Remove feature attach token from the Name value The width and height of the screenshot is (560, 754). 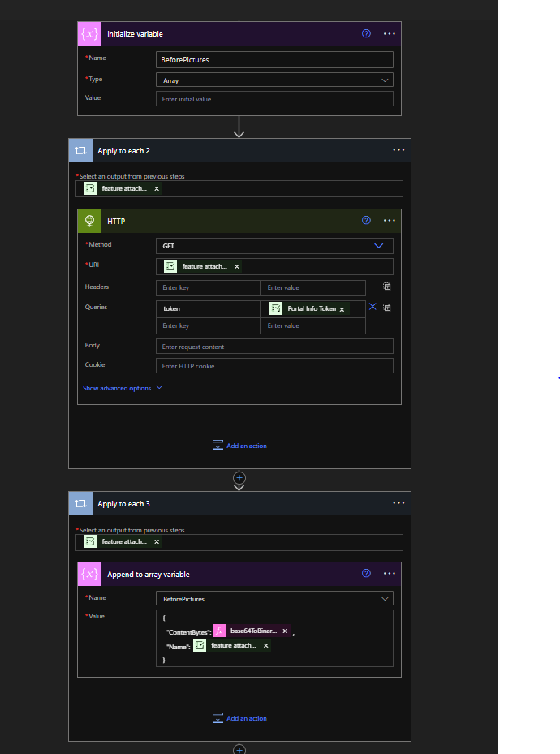[x=266, y=646]
